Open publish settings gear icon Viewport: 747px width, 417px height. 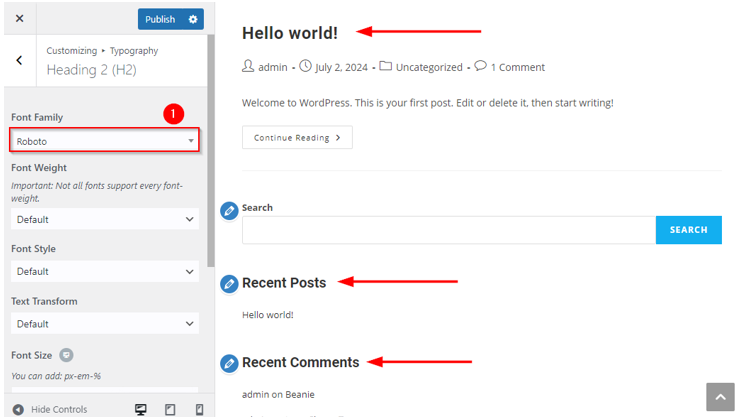click(x=193, y=19)
